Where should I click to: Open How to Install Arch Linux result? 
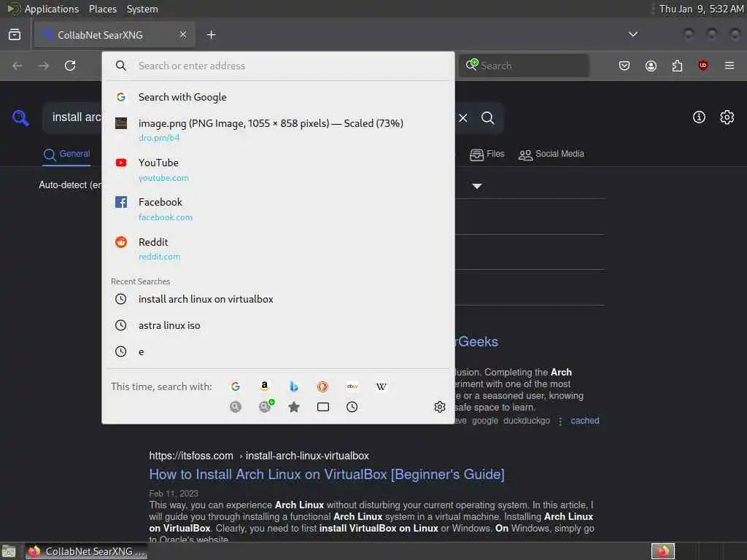pos(327,474)
